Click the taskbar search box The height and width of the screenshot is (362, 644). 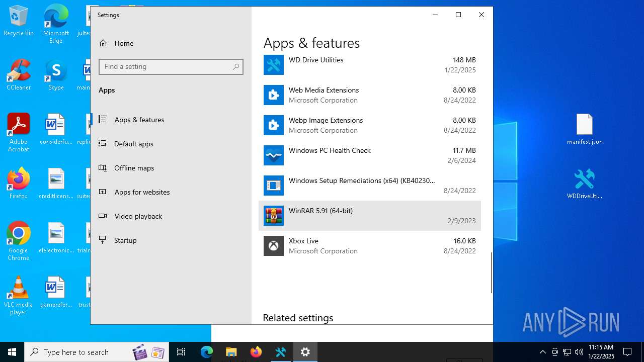[96, 352]
